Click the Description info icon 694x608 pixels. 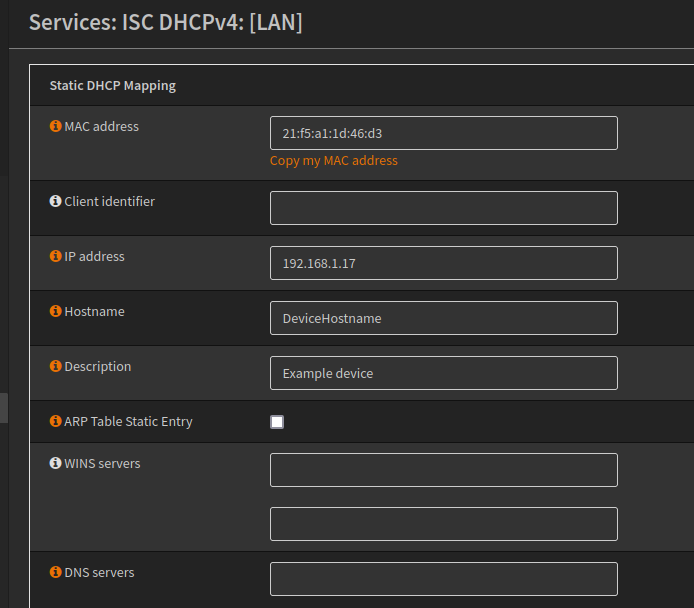pos(55,366)
